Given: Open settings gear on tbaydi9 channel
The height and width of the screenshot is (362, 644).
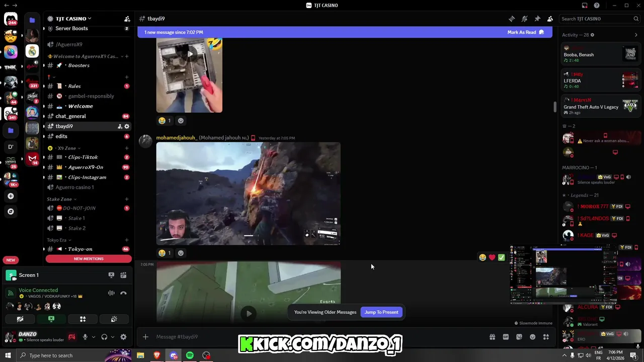Looking at the screenshot, I should click(x=127, y=127).
